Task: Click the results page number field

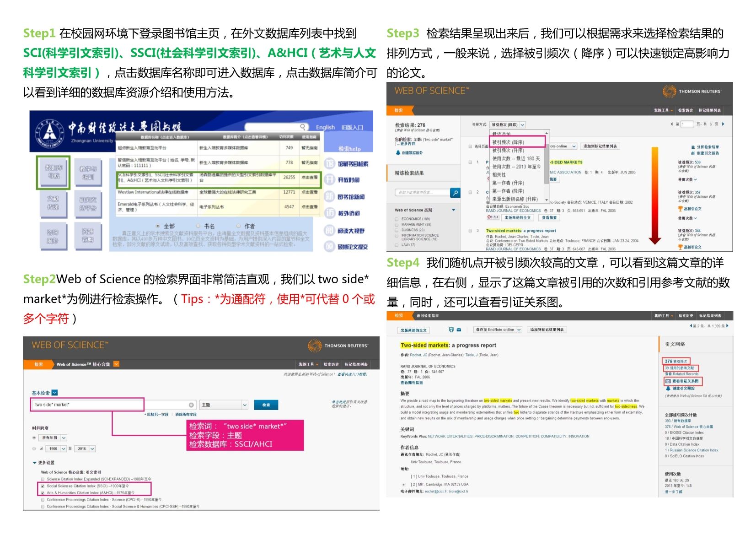Action: tap(687, 124)
